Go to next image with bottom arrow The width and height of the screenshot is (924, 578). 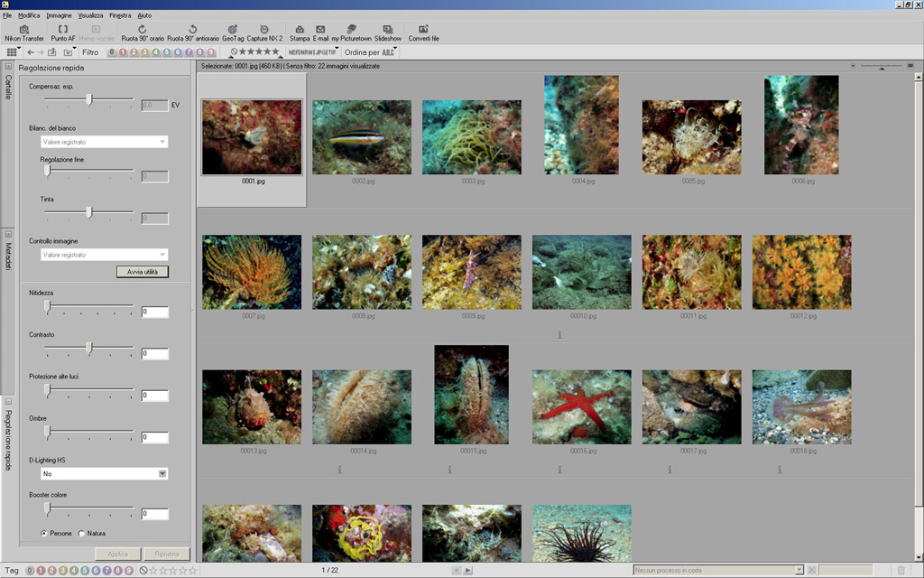[468, 571]
